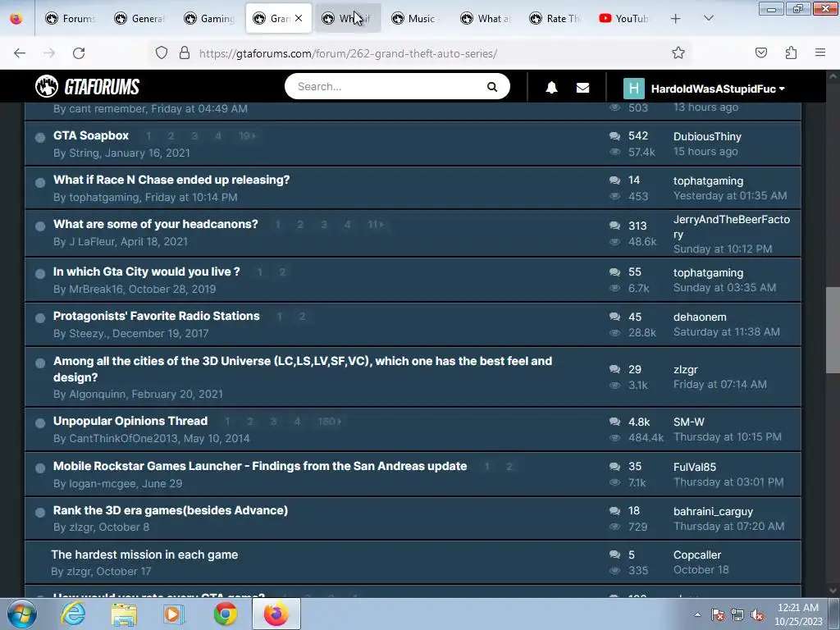
Task: Click the muted volume tray icon
Action: [757, 615]
